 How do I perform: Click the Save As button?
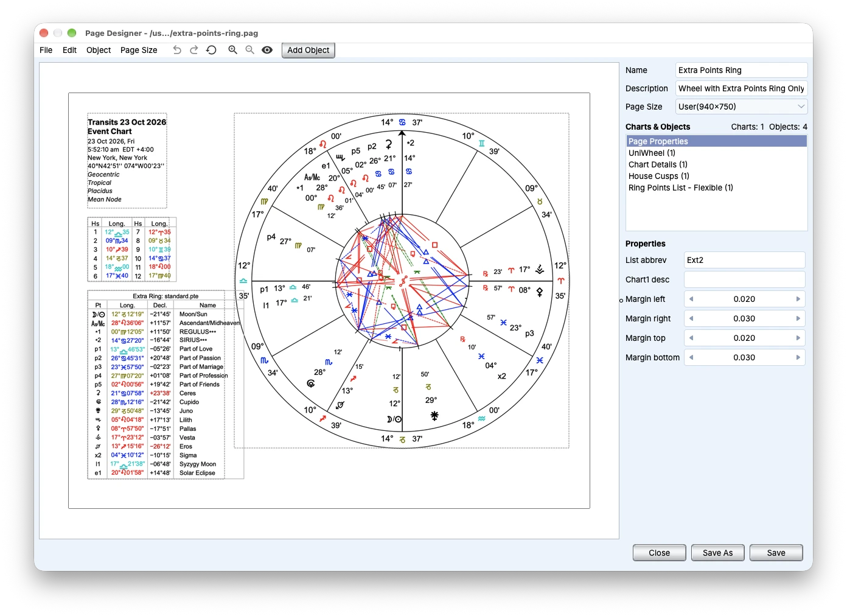pyautogui.click(x=717, y=553)
